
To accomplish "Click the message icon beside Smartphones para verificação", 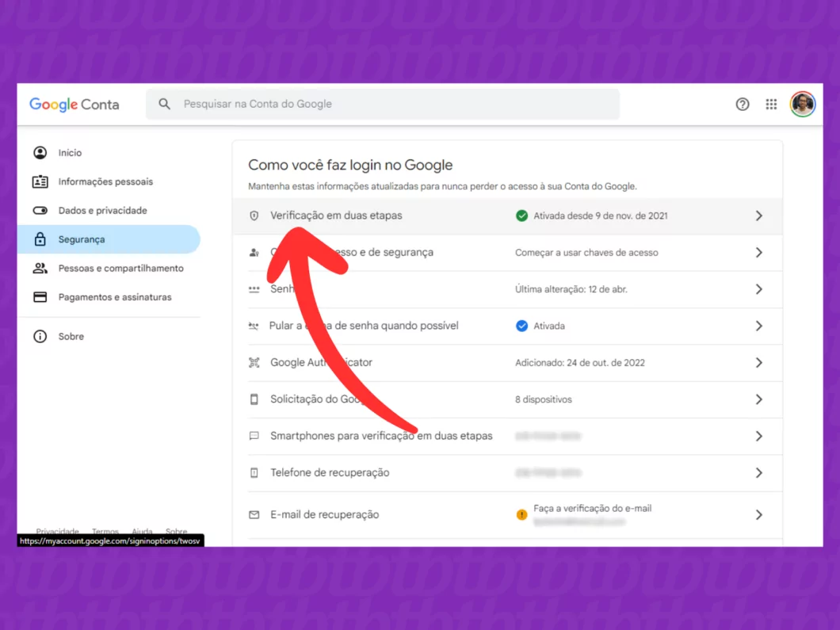I will pyautogui.click(x=254, y=436).
